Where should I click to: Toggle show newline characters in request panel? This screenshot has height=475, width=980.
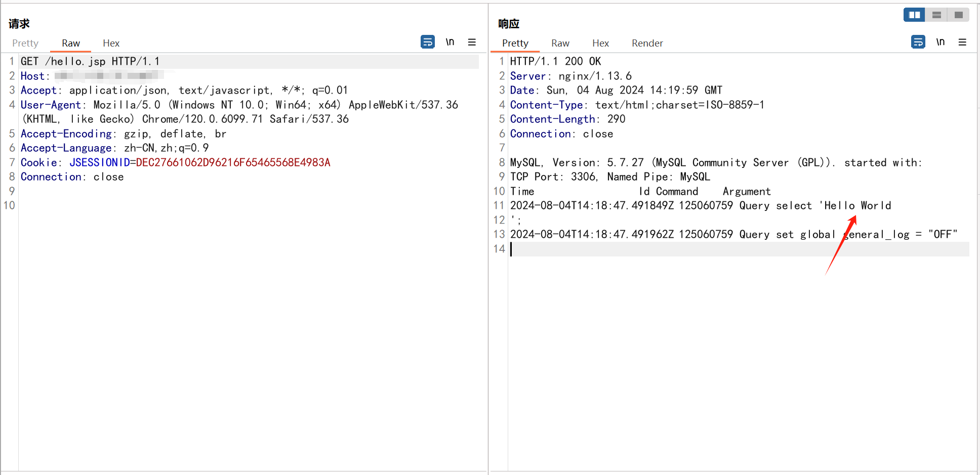pos(450,42)
